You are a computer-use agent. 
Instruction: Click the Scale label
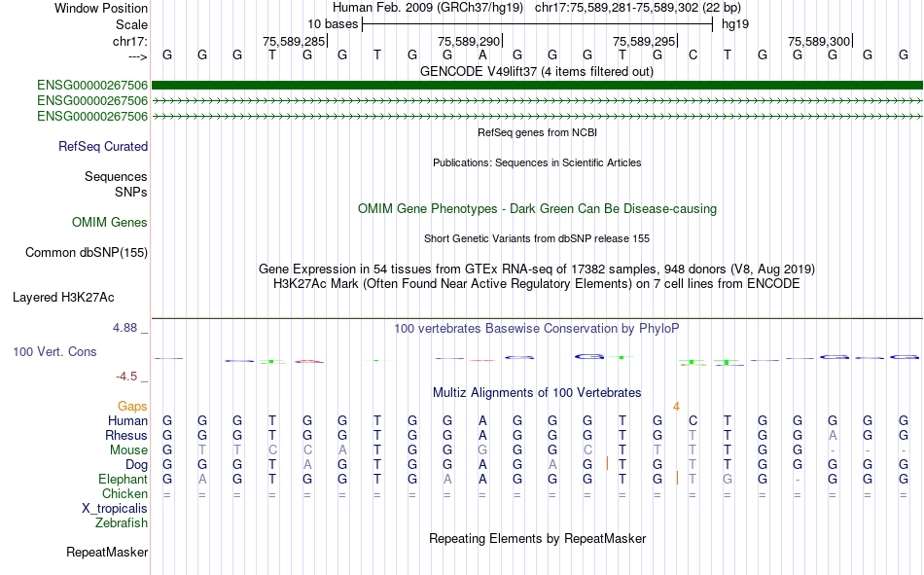tap(131, 24)
